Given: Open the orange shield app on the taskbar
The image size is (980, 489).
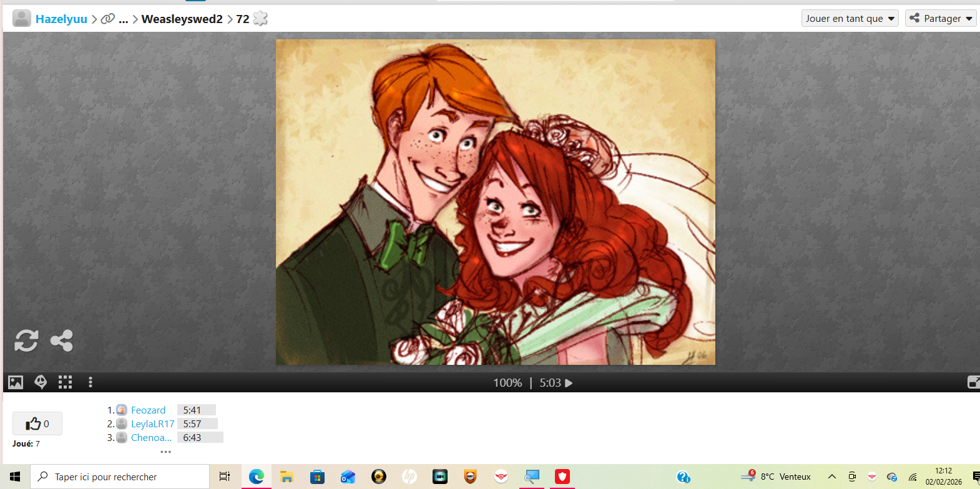Looking at the screenshot, I should coord(470,477).
